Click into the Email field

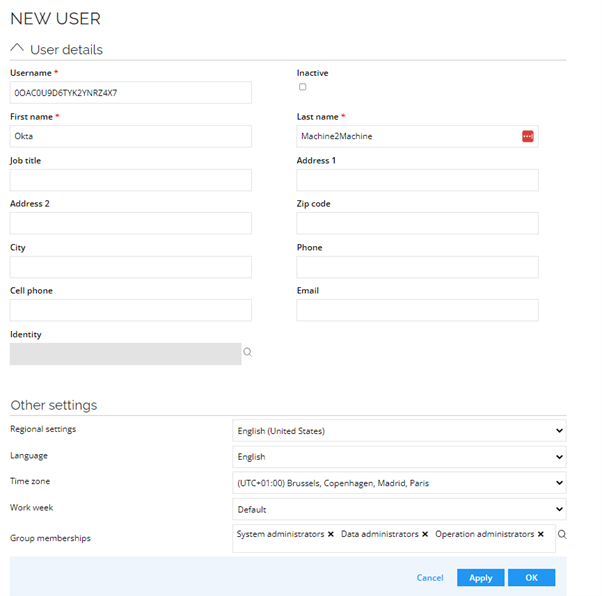pyautogui.click(x=417, y=310)
